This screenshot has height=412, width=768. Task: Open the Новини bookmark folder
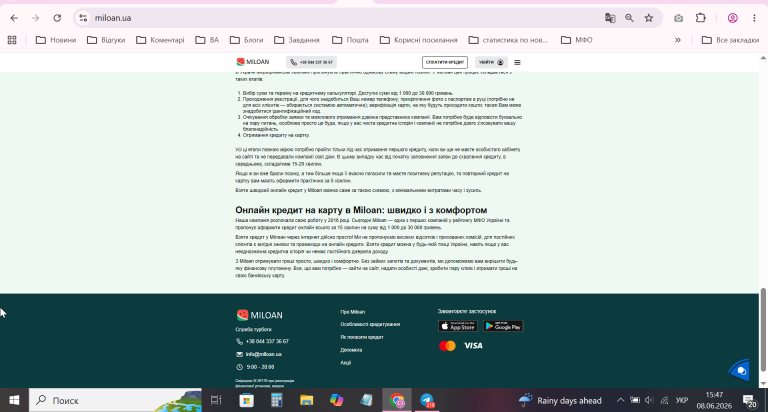tap(56, 40)
